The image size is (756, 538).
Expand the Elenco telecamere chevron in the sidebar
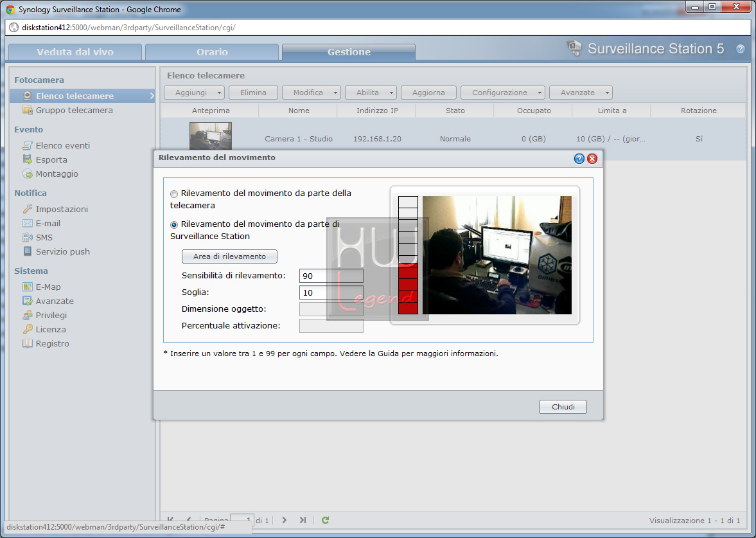click(x=152, y=96)
